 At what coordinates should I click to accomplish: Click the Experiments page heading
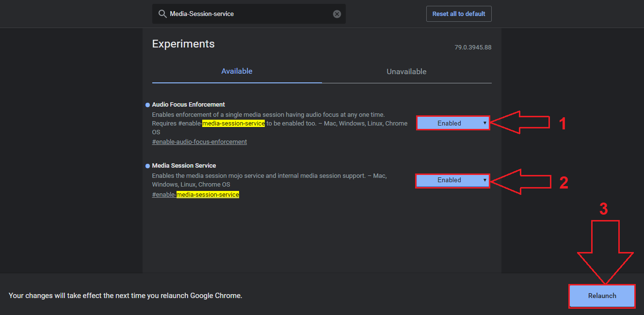pyautogui.click(x=183, y=44)
